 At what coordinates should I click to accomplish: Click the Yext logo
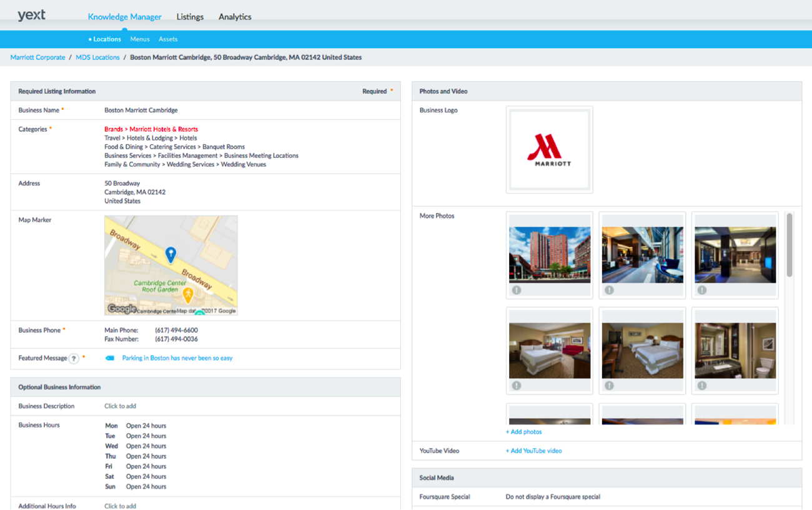[31, 16]
